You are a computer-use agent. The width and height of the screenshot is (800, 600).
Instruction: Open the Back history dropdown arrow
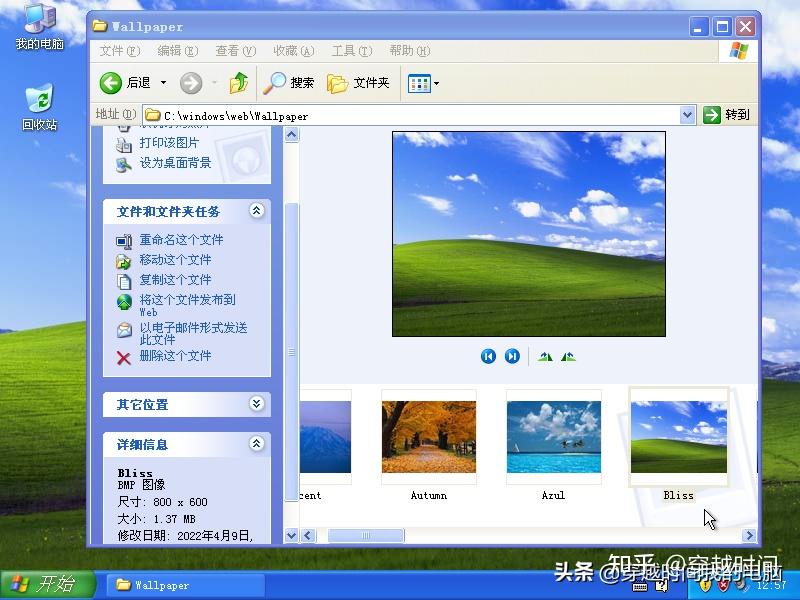click(163, 83)
